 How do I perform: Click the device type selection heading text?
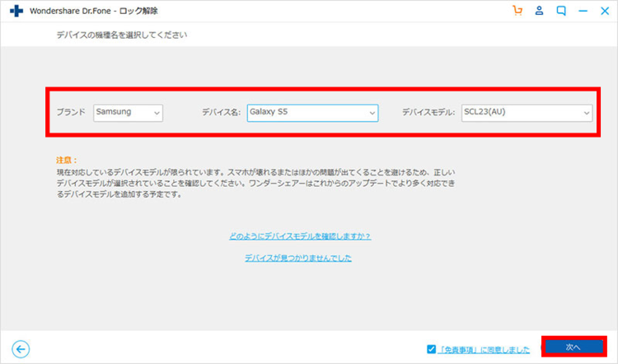tap(122, 35)
